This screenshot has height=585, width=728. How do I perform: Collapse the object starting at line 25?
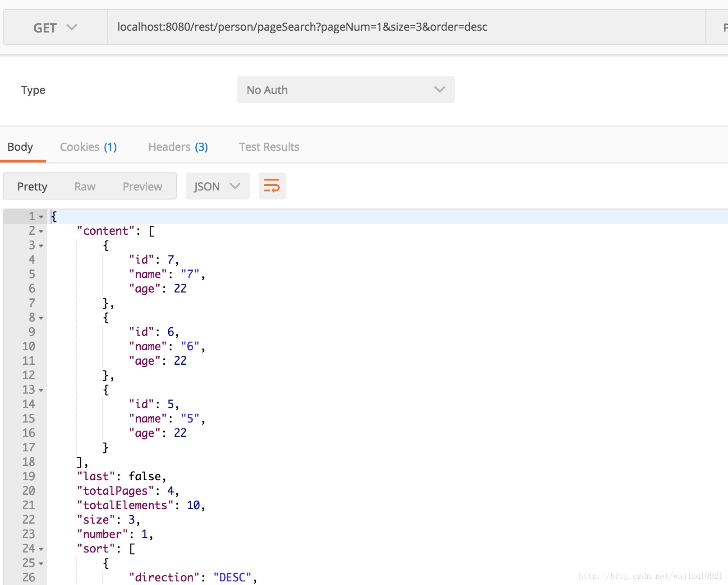click(x=41, y=564)
